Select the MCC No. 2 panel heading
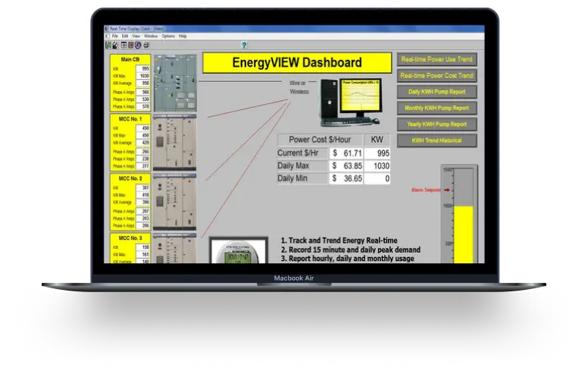588x368 pixels. pyautogui.click(x=130, y=178)
